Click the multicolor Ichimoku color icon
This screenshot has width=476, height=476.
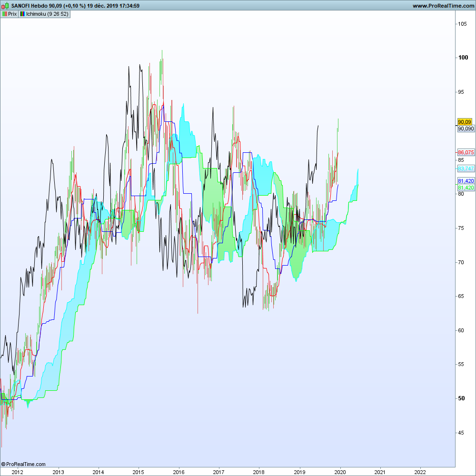22,14
